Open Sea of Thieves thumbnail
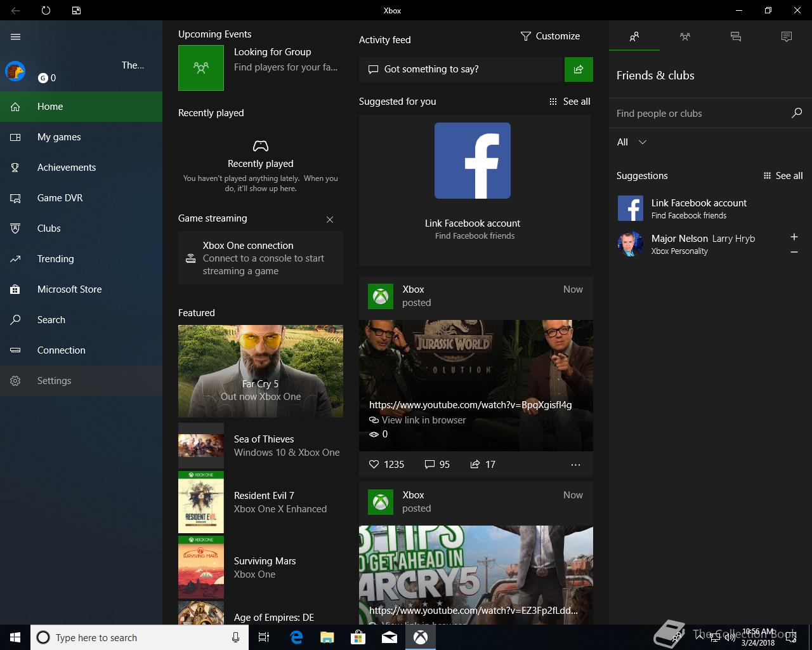The image size is (812, 650). pyautogui.click(x=201, y=446)
